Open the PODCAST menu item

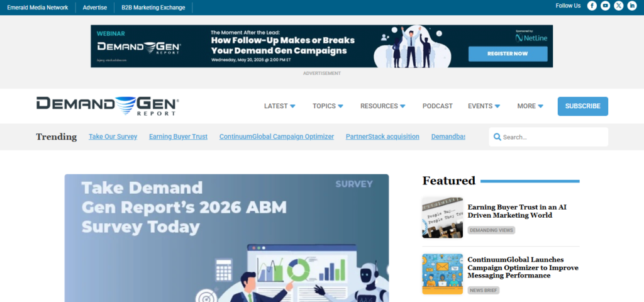click(438, 106)
